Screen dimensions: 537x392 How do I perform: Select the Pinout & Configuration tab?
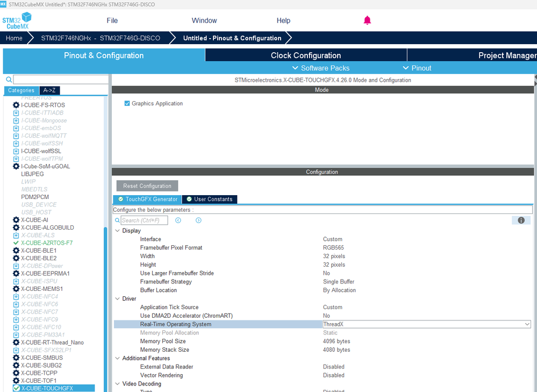[x=104, y=55]
